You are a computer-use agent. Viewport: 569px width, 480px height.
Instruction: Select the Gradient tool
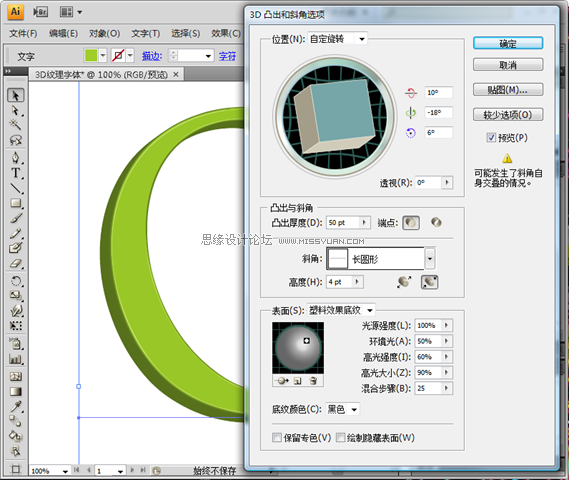coord(16,391)
